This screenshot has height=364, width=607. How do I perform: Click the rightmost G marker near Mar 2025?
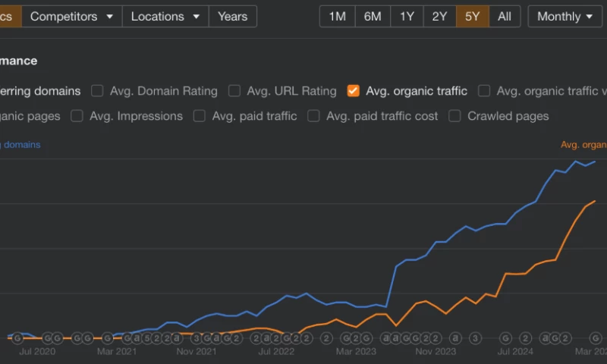point(596,337)
